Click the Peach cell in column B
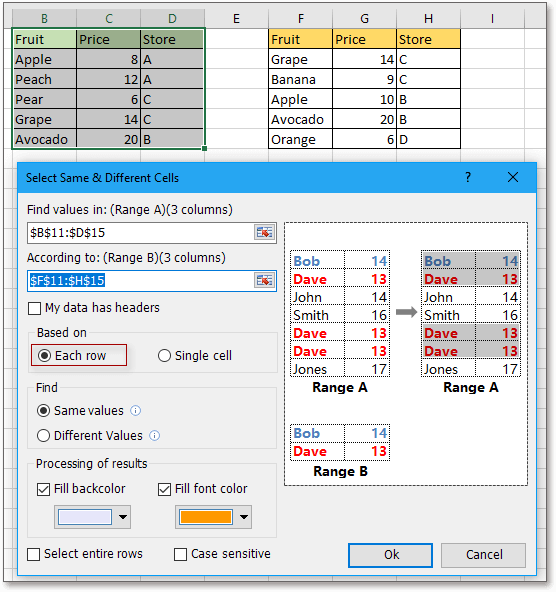This screenshot has height=592, width=556. [45, 79]
